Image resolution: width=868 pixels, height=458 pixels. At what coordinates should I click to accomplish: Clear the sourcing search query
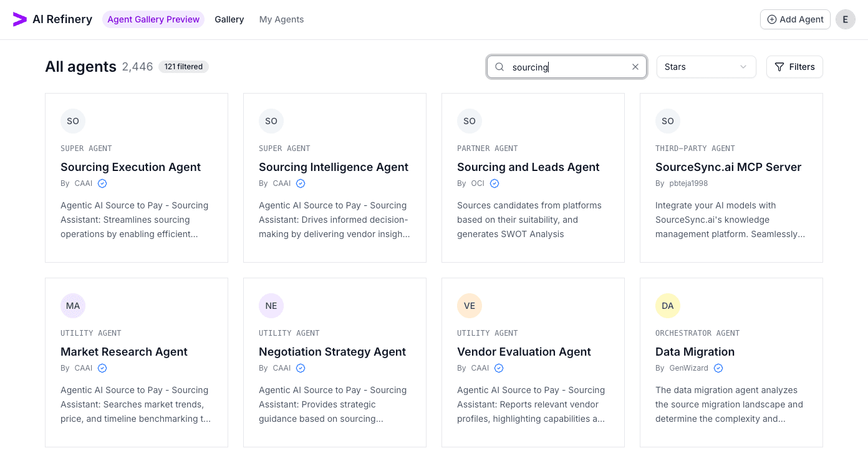[635, 67]
